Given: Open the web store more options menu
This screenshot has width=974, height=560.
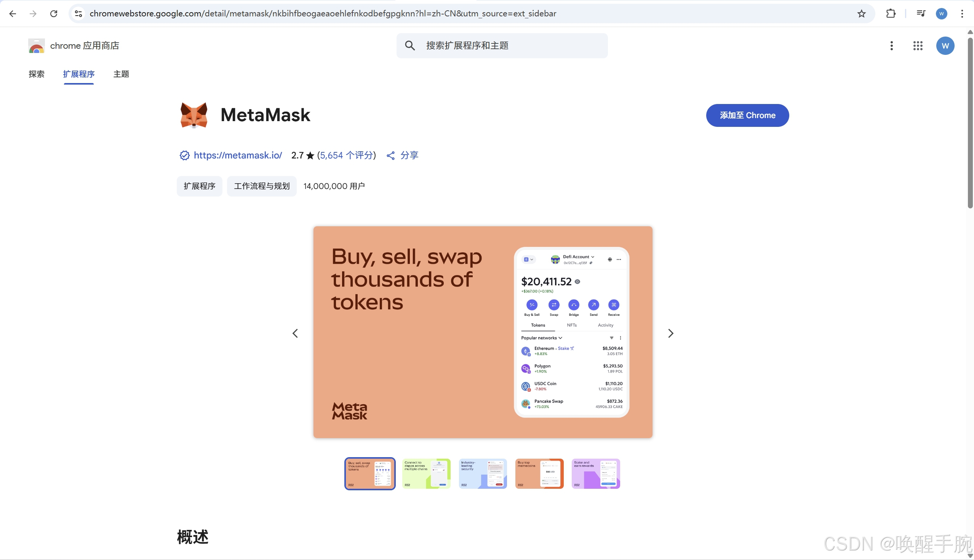Looking at the screenshot, I should pyautogui.click(x=891, y=46).
